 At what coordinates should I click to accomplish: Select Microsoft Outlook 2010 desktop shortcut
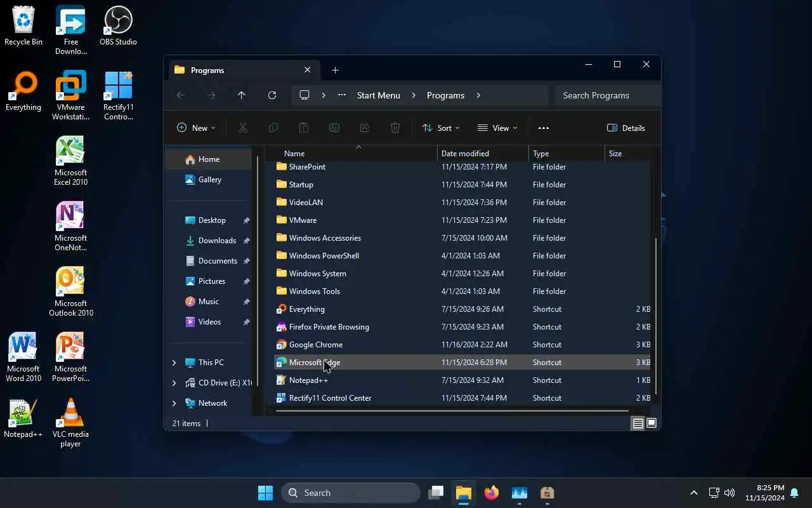coord(71,292)
